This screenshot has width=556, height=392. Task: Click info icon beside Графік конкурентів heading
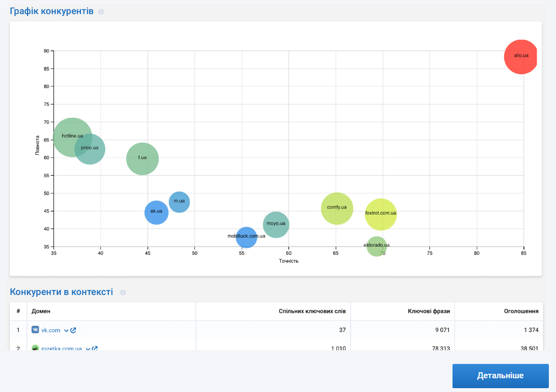click(101, 12)
